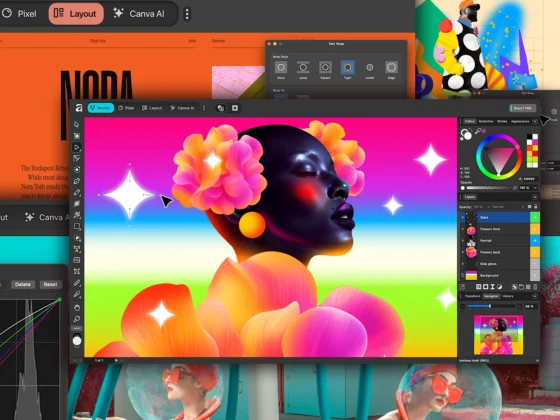Switch to the small Pixel tab in front window
Screen dimensions: 560x420
click(126, 108)
